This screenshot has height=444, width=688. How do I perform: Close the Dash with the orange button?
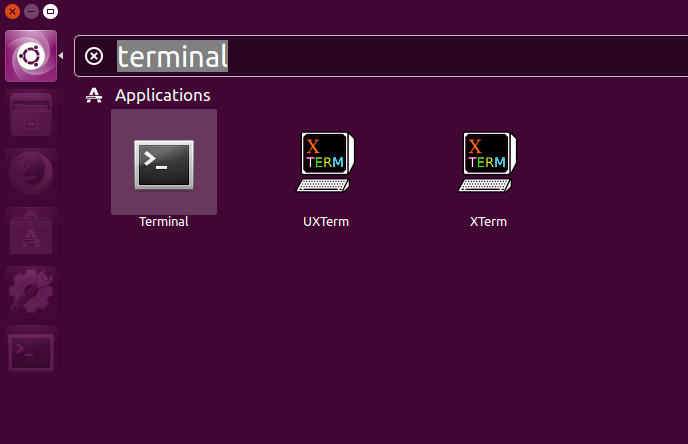click(12, 11)
